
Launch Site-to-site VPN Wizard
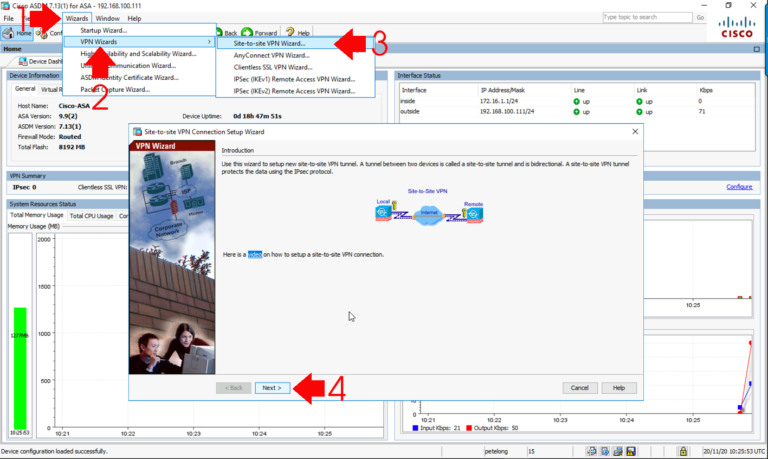click(x=295, y=43)
